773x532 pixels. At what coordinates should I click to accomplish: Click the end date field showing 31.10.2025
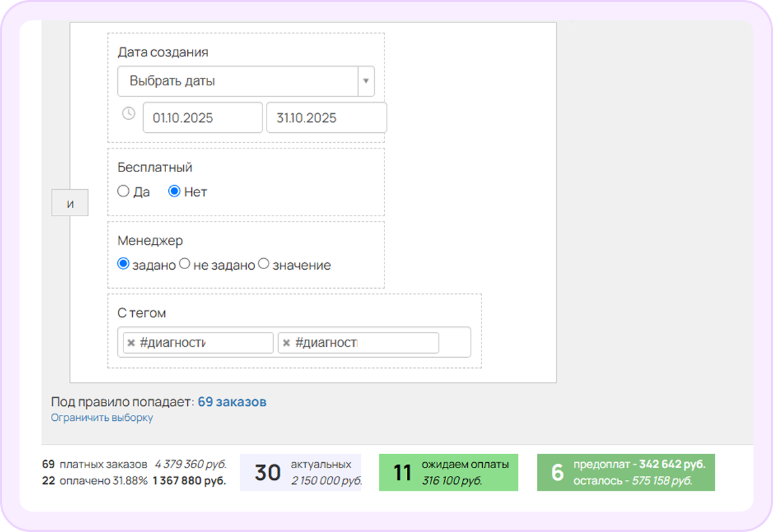(326, 117)
